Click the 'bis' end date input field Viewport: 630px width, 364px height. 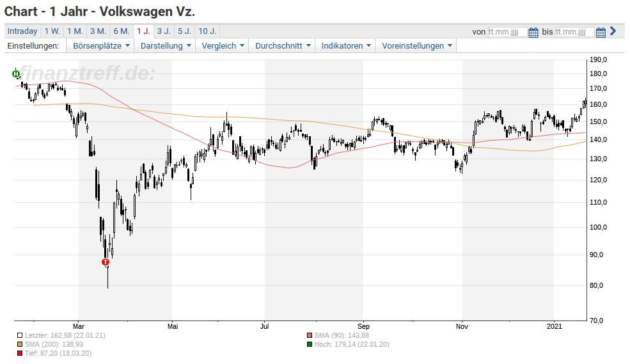574,32
